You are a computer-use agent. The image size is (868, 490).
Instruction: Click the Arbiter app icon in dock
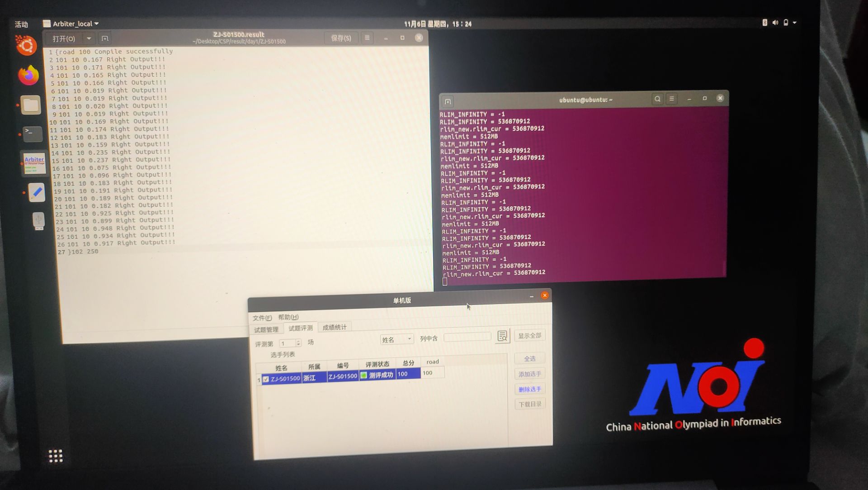point(34,163)
